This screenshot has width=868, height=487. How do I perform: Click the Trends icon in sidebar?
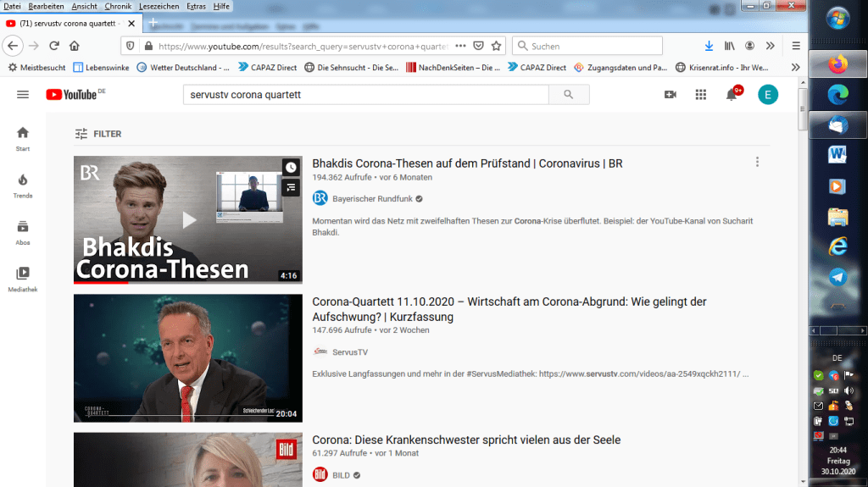click(x=23, y=185)
